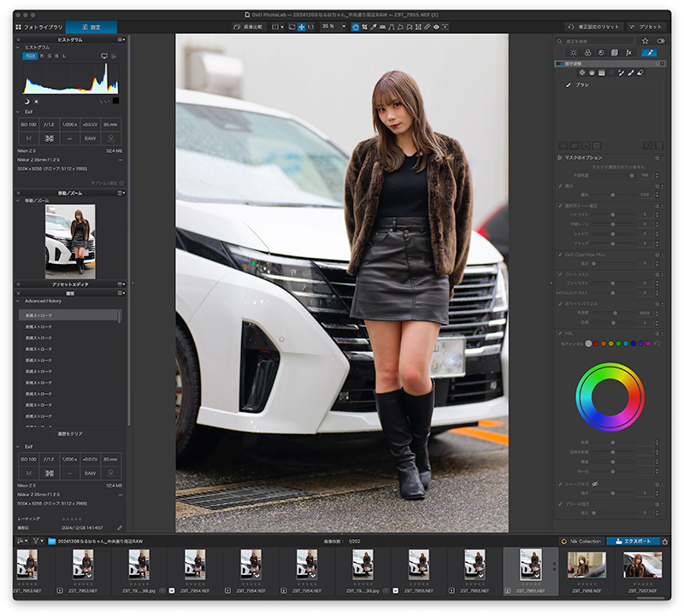684x616 pixels.
Task: Open the Color corrections palette (three circles)
Action: coord(587,53)
